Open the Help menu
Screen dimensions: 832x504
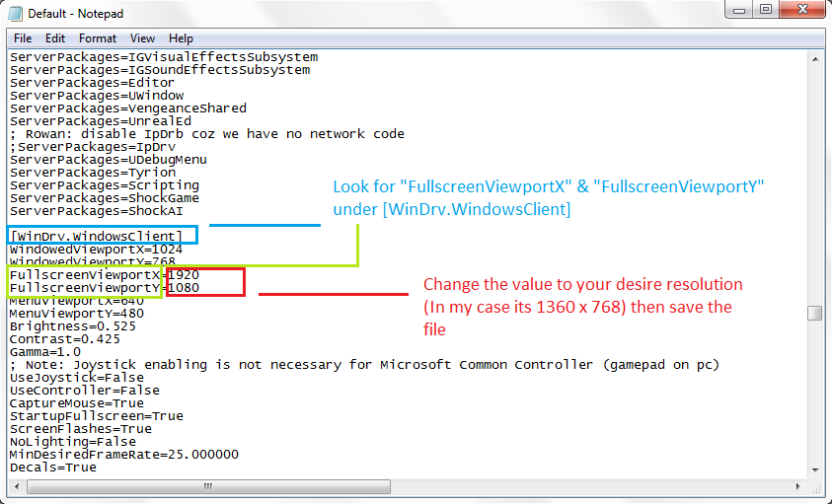pyautogui.click(x=181, y=38)
